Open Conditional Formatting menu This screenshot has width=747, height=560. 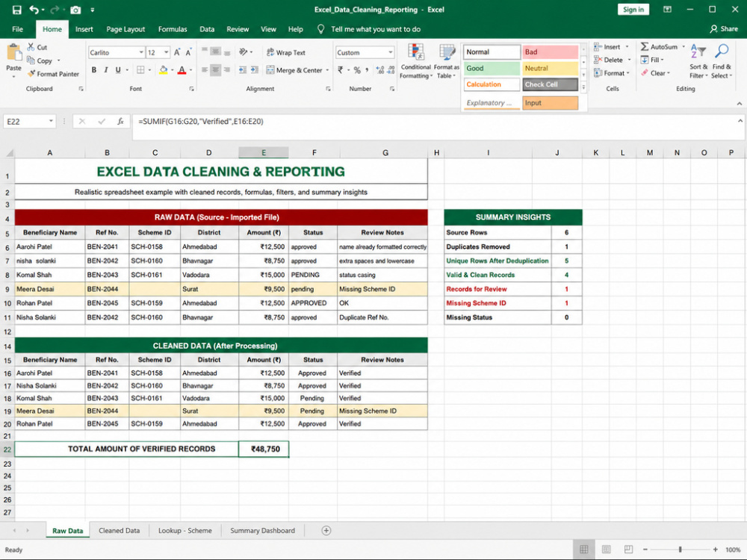point(416,62)
